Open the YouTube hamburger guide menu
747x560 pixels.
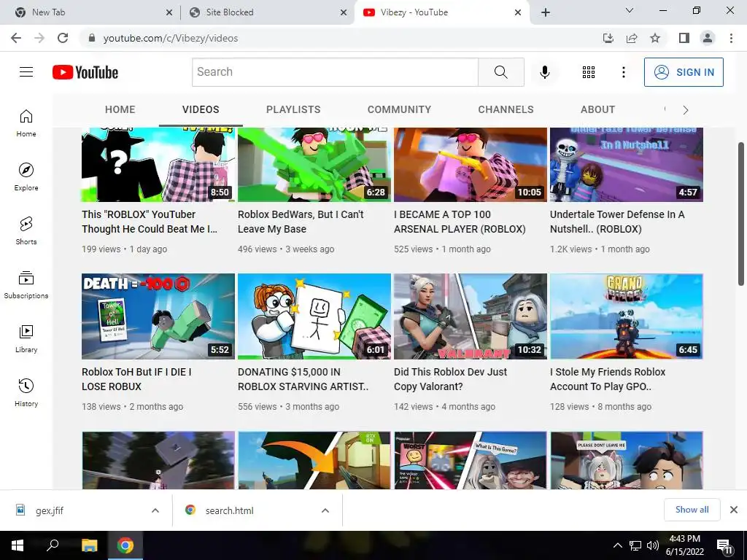coord(26,72)
